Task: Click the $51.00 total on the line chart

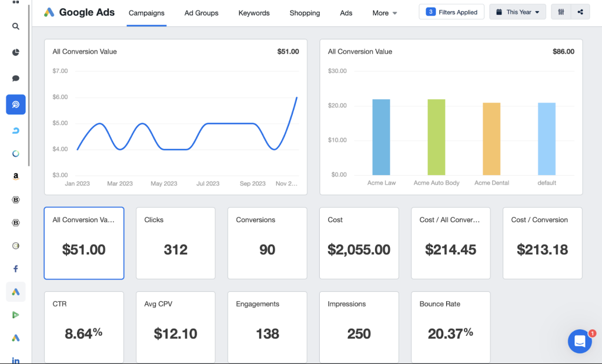Action: pos(288,52)
